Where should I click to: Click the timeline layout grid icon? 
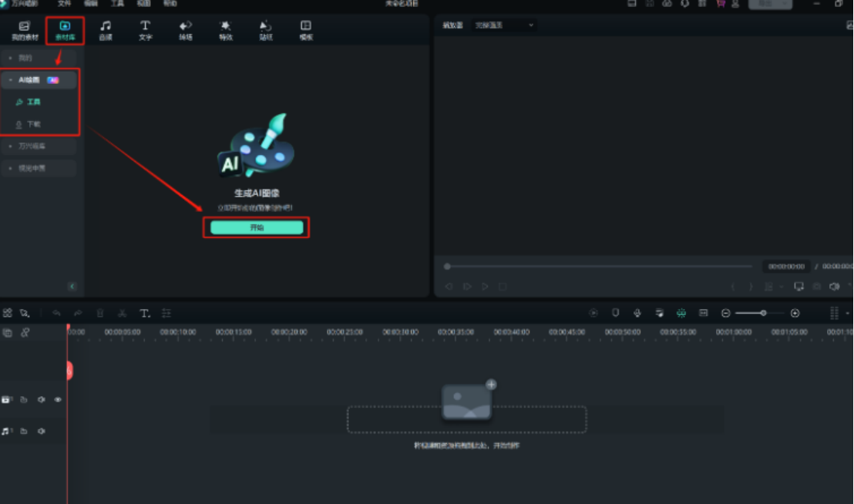point(8,313)
